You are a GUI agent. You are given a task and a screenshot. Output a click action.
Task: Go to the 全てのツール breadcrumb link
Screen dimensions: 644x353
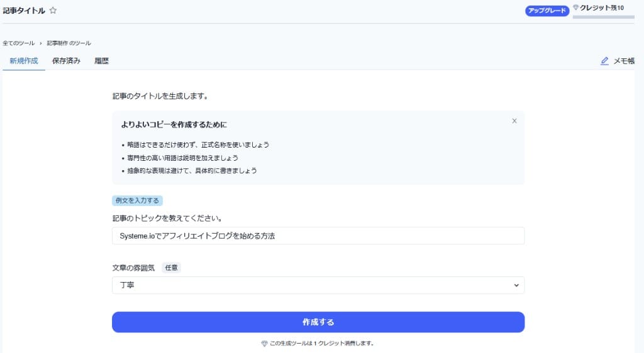pos(19,43)
